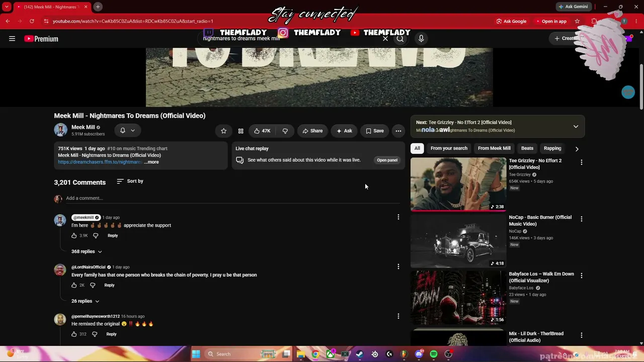Click the star icon beside the like button
This screenshot has width=644, height=362.
(x=224, y=131)
